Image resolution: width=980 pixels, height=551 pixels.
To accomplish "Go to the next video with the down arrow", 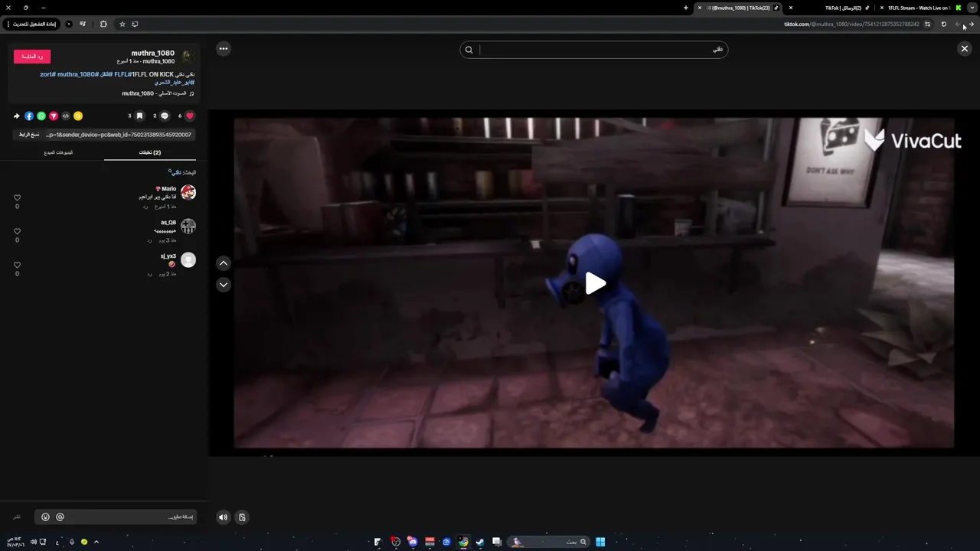I will [223, 285].
